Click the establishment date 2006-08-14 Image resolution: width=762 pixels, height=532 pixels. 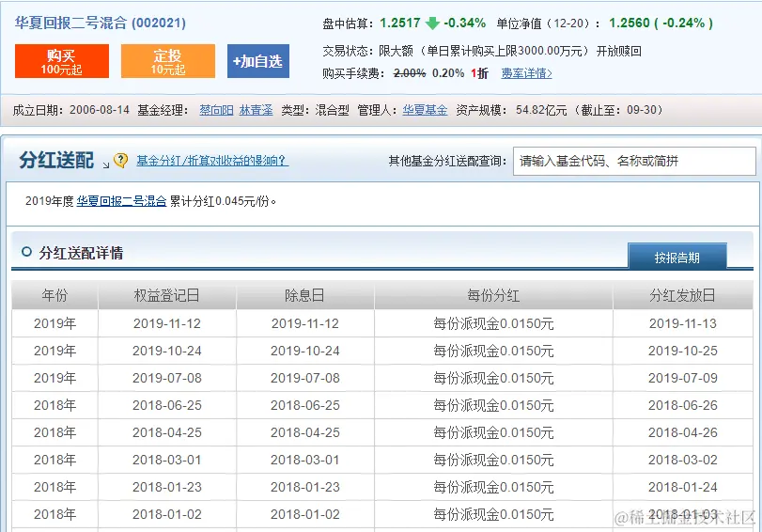pyautogui.click(x=100, y=110)
